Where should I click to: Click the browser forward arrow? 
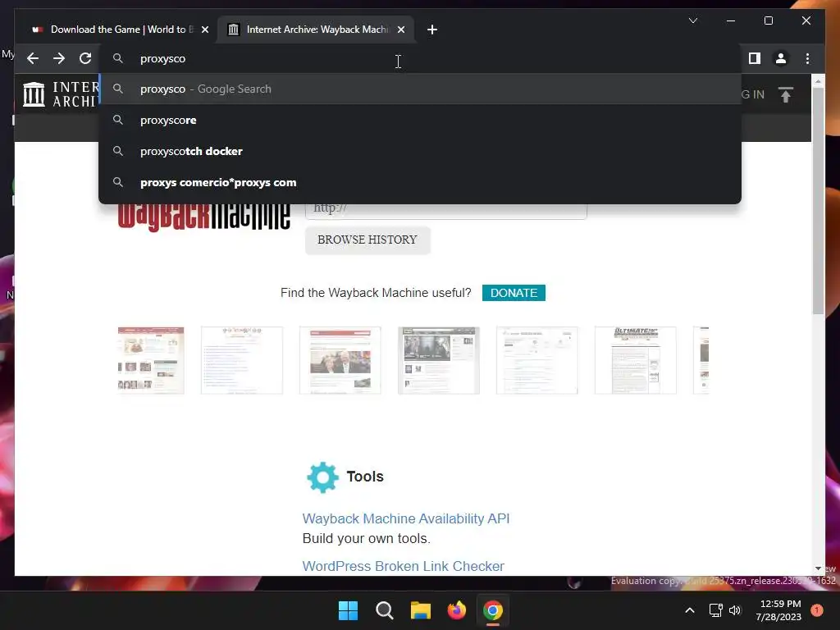pos(59,58)
